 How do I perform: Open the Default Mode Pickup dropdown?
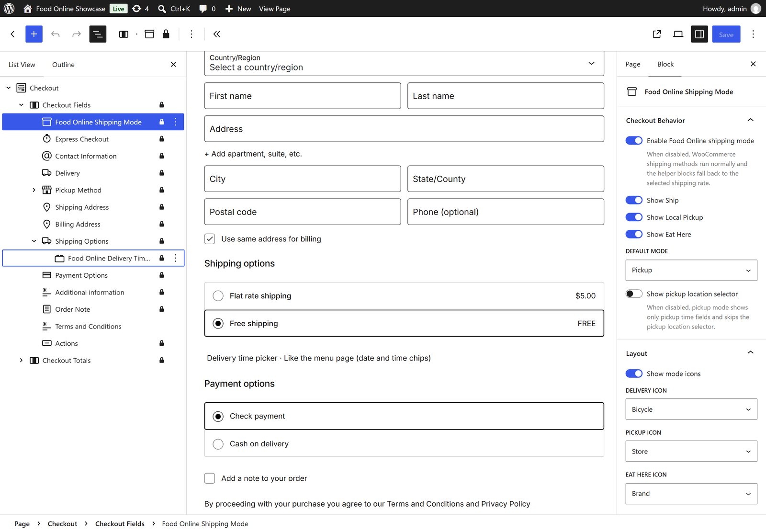click(x=691, y=270)
